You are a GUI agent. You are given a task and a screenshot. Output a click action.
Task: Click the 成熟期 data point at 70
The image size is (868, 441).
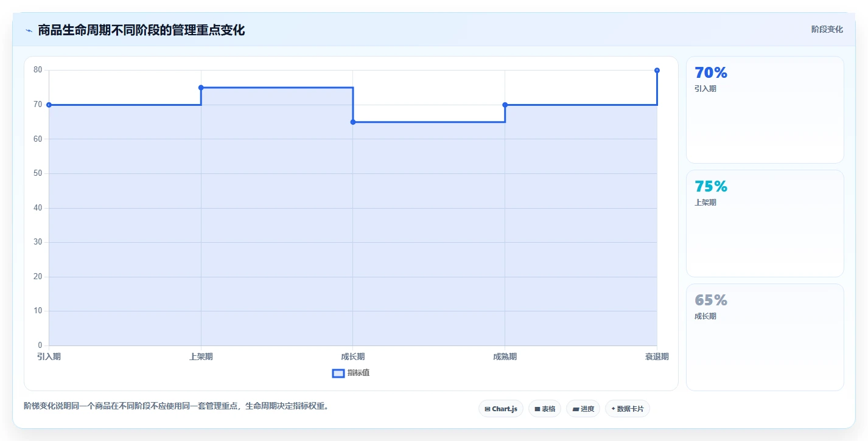(505, 105)
